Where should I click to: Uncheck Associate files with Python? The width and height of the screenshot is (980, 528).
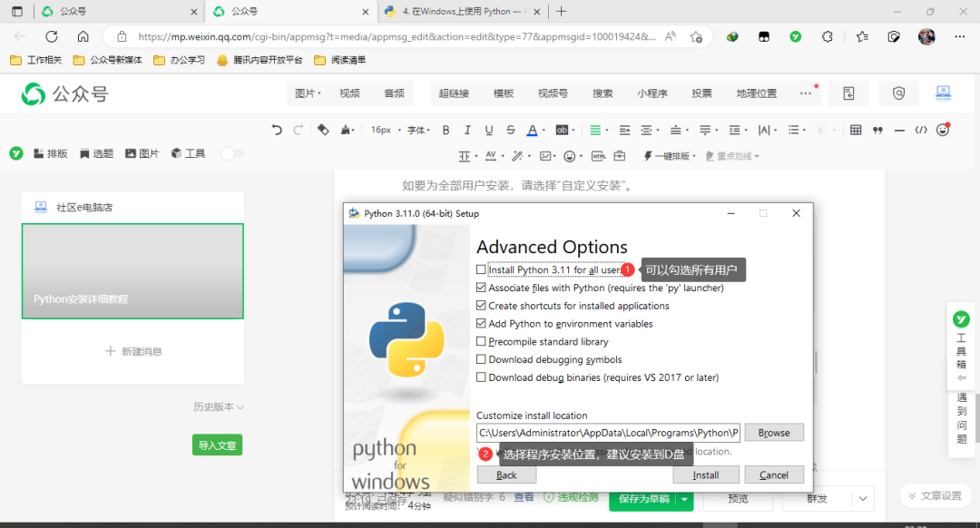[481, 288]
